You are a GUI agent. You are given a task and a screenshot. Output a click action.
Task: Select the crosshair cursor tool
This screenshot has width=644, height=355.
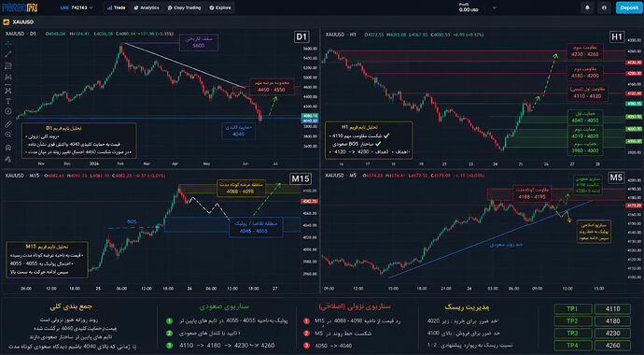[x=8, y=44]
